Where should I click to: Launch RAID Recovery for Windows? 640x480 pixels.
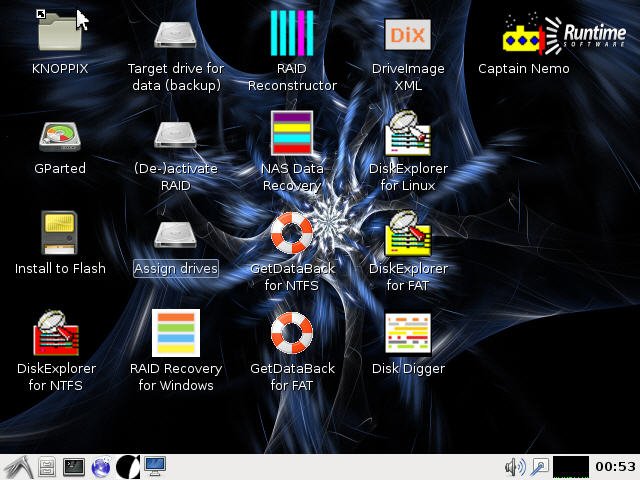(x=176, y=334)
